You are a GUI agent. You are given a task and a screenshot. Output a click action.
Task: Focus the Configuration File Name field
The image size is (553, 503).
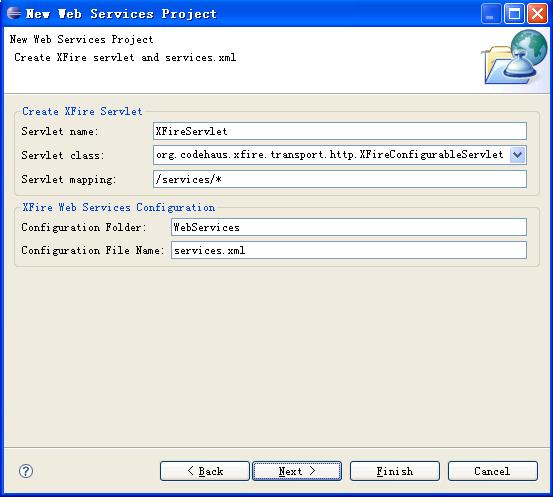349,250
